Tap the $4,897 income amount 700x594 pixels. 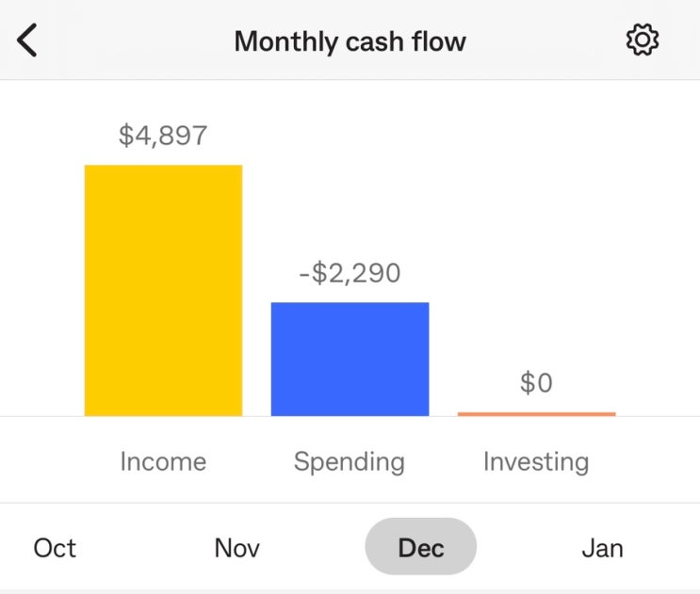point(163,136)
